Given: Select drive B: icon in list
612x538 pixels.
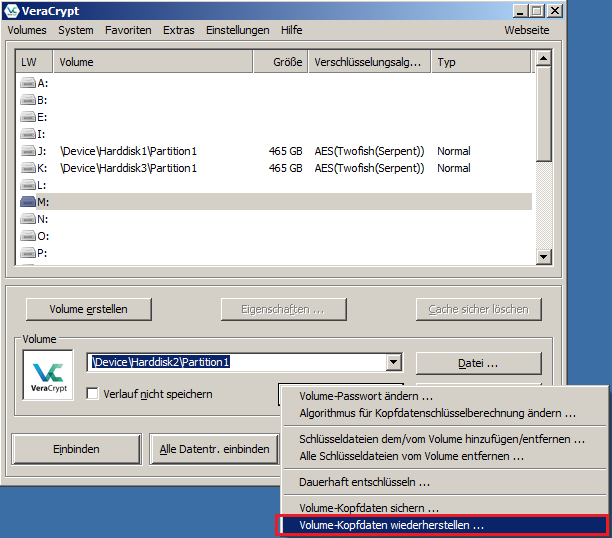Looking at the screenshot, I should [x=28, y=100].
